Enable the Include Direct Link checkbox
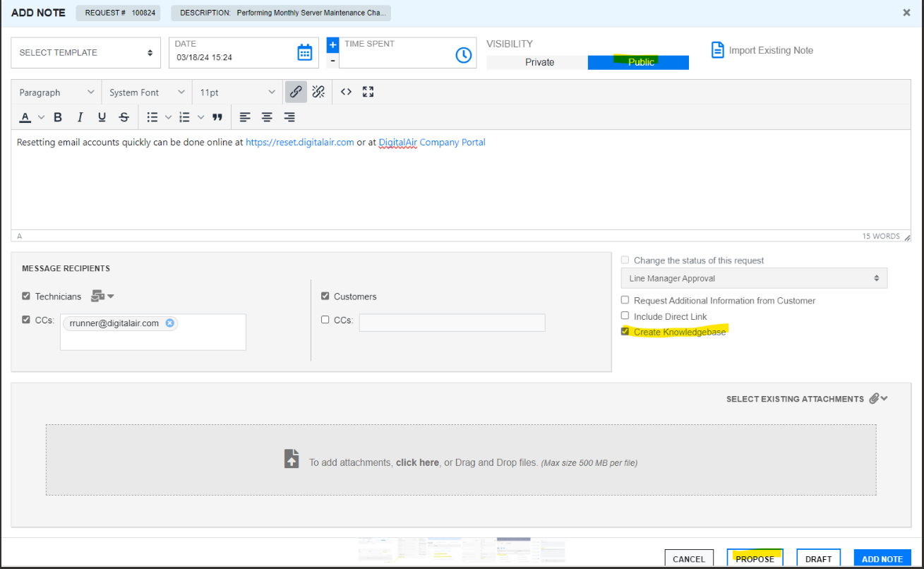The height and width of the screenshot is (569, 924). pos(625,316)
